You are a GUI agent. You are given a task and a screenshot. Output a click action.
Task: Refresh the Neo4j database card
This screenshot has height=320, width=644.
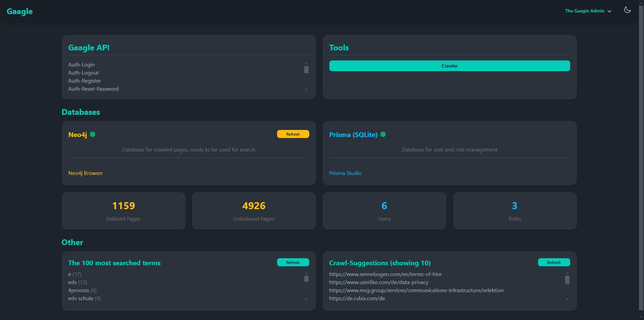293,134
